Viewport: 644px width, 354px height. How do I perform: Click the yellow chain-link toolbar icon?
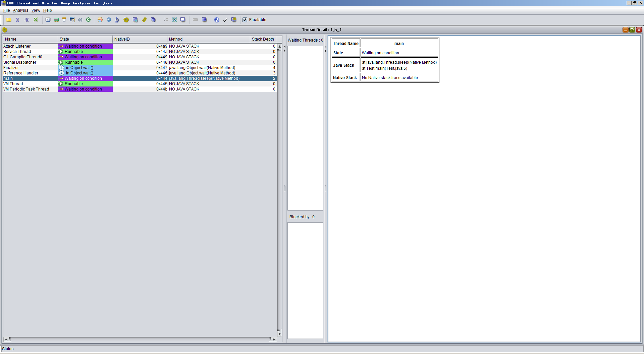[x=144, y=20]
